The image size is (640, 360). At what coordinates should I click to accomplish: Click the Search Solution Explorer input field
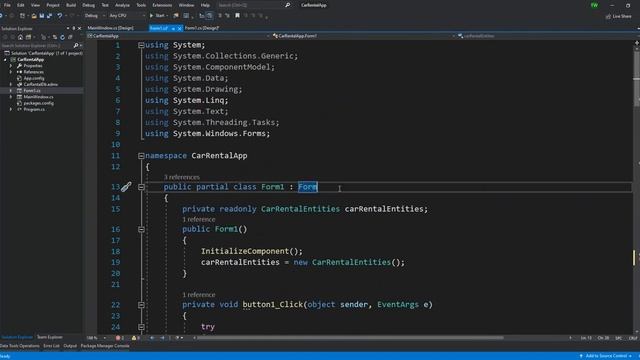click(x=37, y=45)
